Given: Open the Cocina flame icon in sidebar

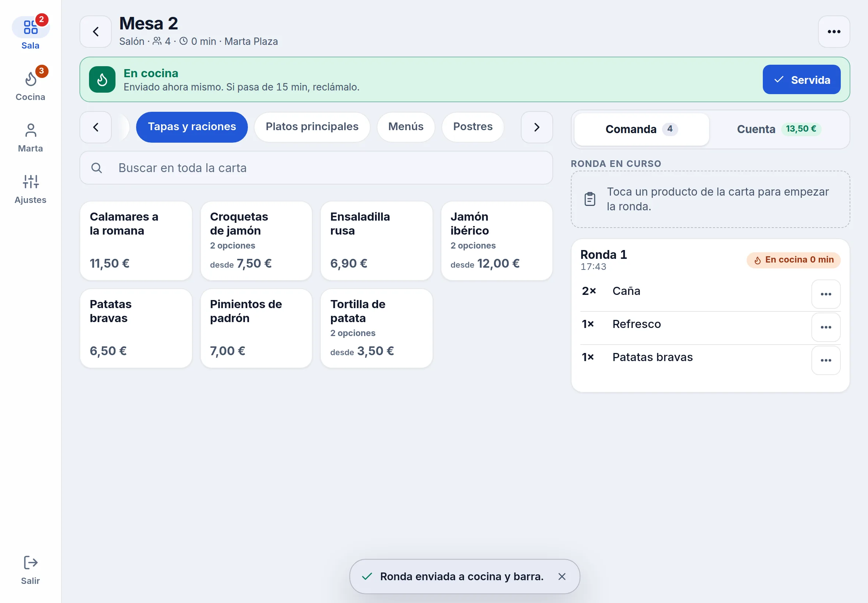Looking at the screenshot, I should (31, 79).
